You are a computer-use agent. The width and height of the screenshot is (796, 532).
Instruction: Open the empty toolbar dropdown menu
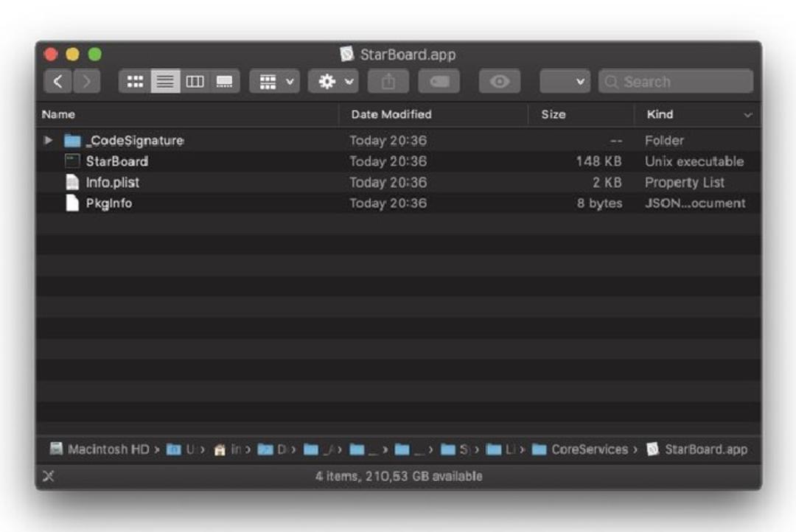[x=565, y=82]
